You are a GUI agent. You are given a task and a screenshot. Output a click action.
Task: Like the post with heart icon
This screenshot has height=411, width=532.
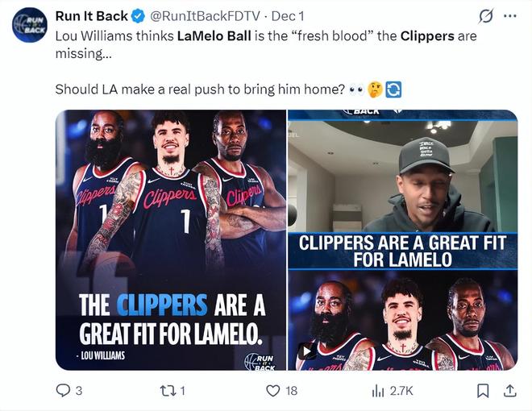[x=272, y=391]
